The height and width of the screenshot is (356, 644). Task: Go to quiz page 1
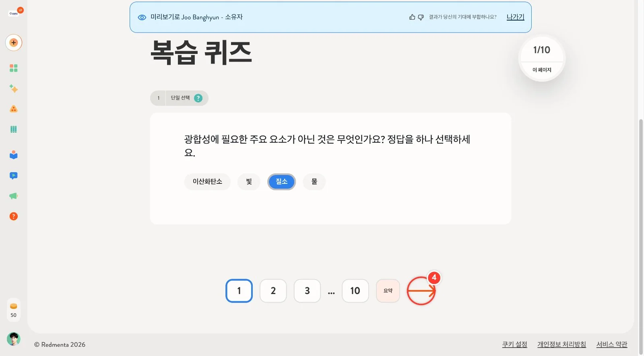[239, 291]
